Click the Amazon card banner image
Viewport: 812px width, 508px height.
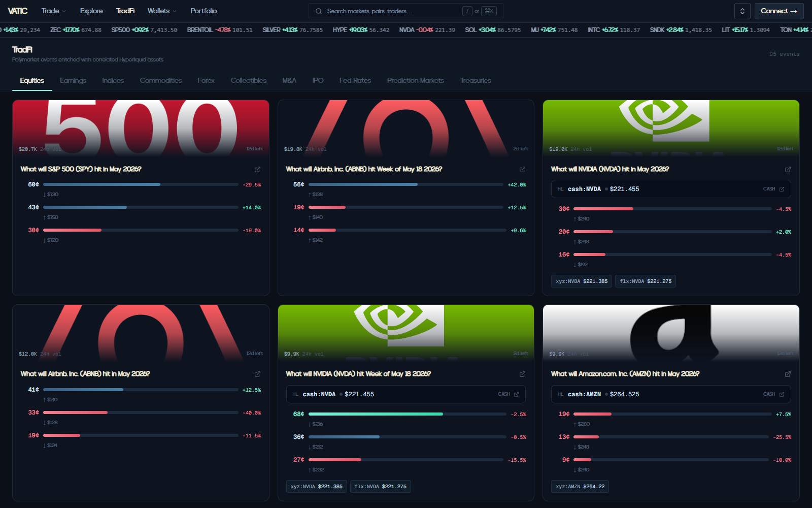point(671,333)
